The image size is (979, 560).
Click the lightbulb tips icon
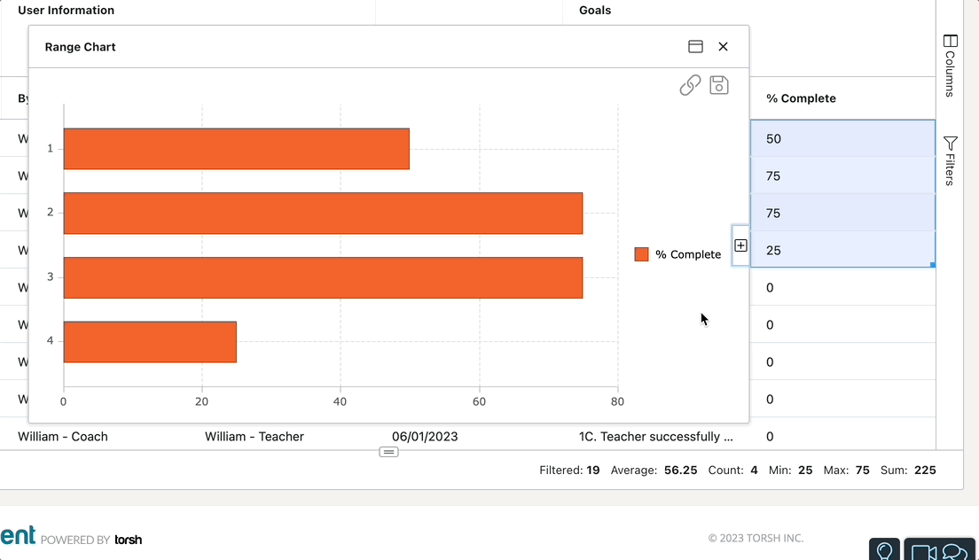pyautogui.click(x=884, y=550)
